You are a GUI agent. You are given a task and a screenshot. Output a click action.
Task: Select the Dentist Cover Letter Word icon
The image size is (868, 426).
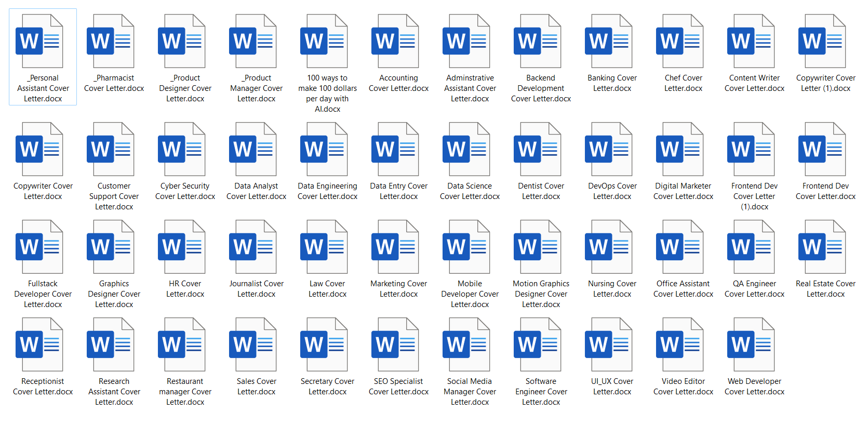tap(538, 149)
